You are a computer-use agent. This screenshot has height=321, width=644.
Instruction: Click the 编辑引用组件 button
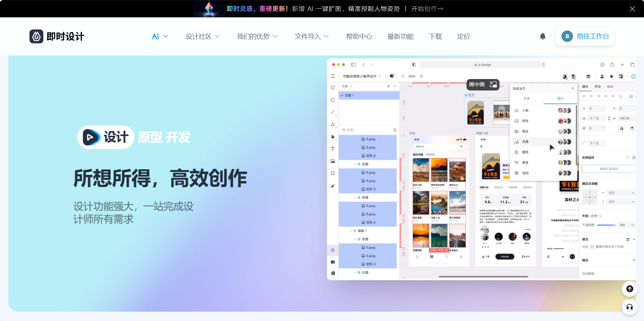coord(609,169)
